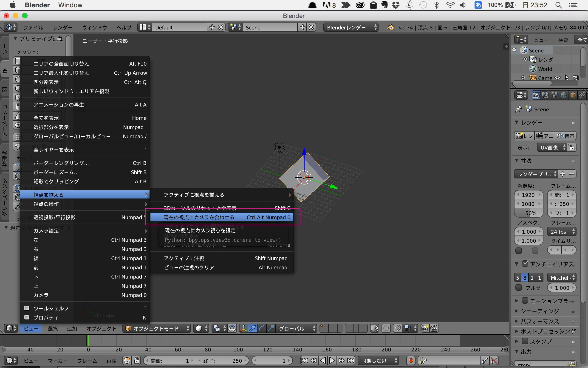Toggle the ツールシェルフ checkbox in menu
Viewport: 588px width, 368px height.
click(x=27, y=308)
